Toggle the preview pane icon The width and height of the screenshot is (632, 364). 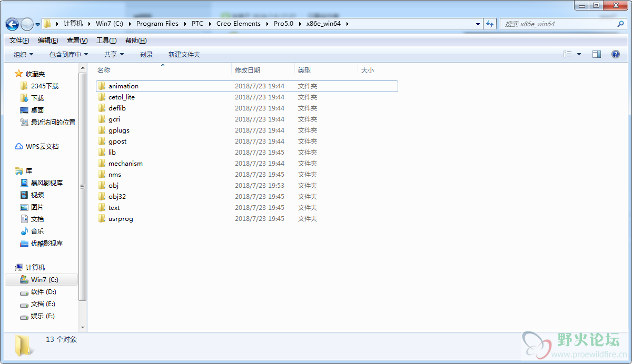(x=597, y=54)
